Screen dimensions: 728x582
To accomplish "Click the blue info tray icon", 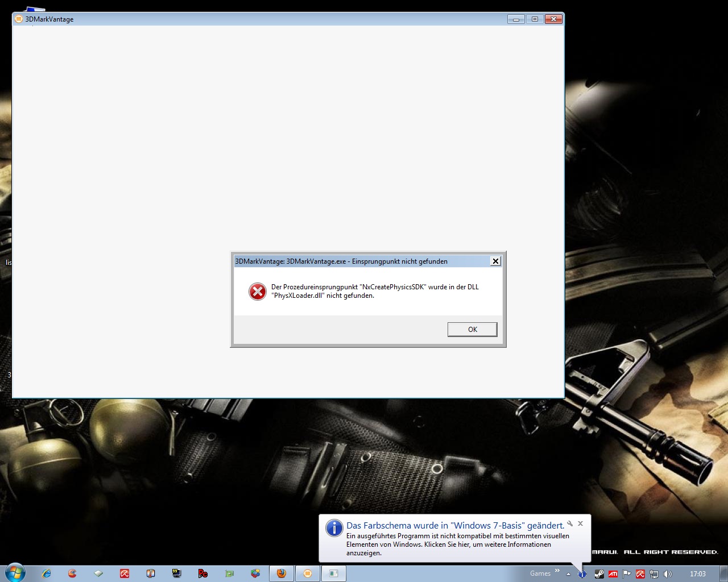I will (x=582, y=574).
